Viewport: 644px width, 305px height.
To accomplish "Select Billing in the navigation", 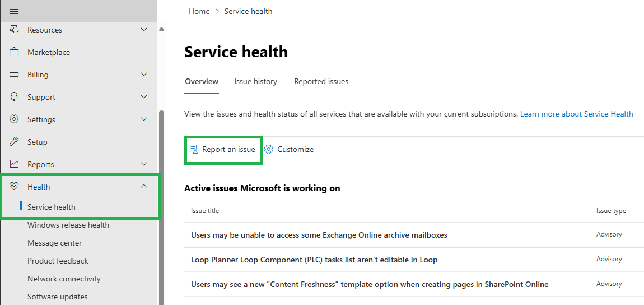I will click(x=38, y=75).
